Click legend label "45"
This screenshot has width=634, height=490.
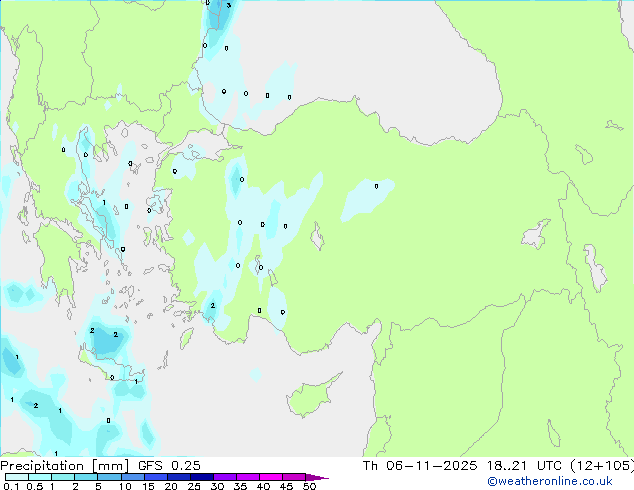[x=286, y=486]
